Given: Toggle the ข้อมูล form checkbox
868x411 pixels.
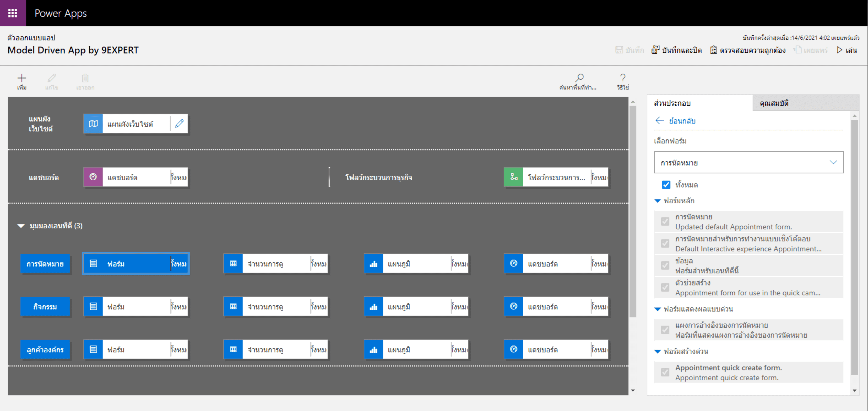Looking at the screenshot, I should click(665, 265).
